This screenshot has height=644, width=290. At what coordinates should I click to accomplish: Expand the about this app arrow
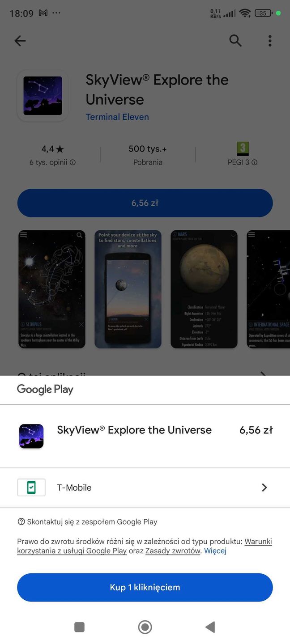pos(264,374)
